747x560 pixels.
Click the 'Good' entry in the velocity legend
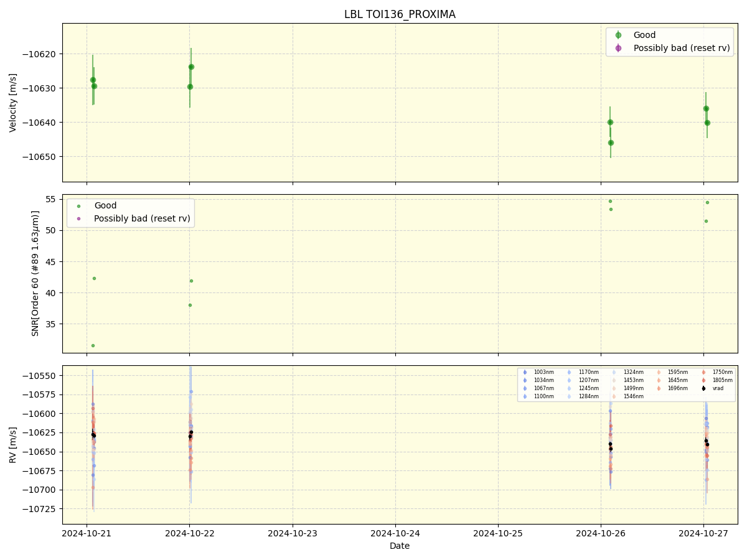pyautogui.click(x=644, y=35)
